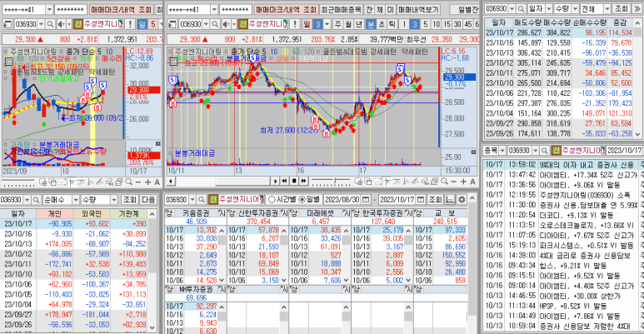This screenshot has width=644, height=334.
Task: Click 조회 button in top-right volume panel
Action: tap(621, 8)
